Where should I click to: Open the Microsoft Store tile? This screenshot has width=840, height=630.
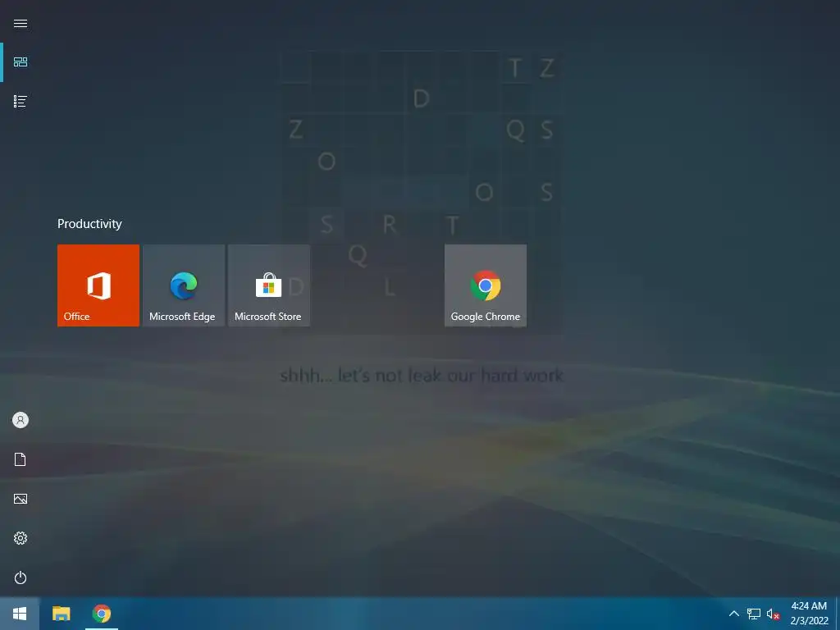pyautogui.click(x=269, y=285)
